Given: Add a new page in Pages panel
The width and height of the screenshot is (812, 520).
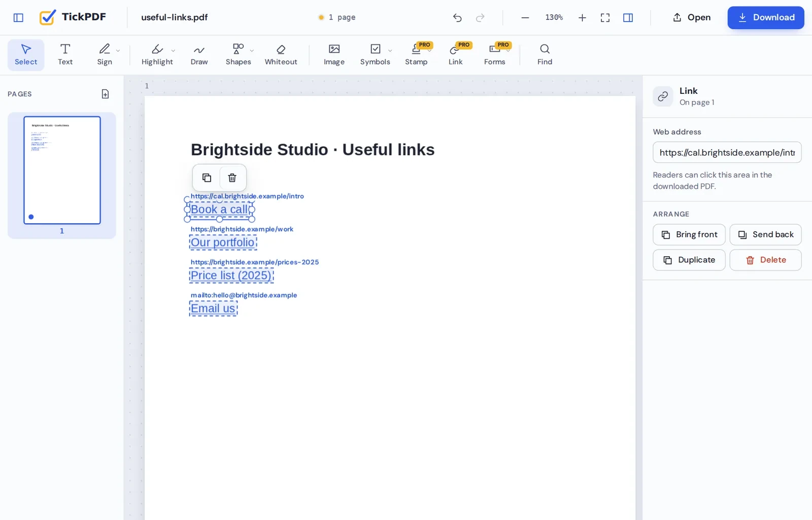Looking at the screenshot, I should pos(105,94).
